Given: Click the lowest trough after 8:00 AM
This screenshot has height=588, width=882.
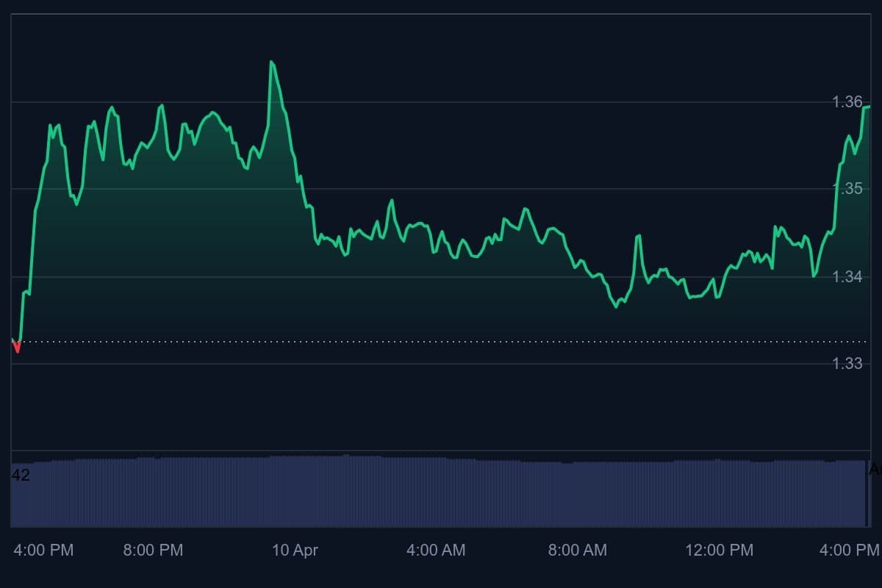Looking at the screenshot, I should pos(616,306).
